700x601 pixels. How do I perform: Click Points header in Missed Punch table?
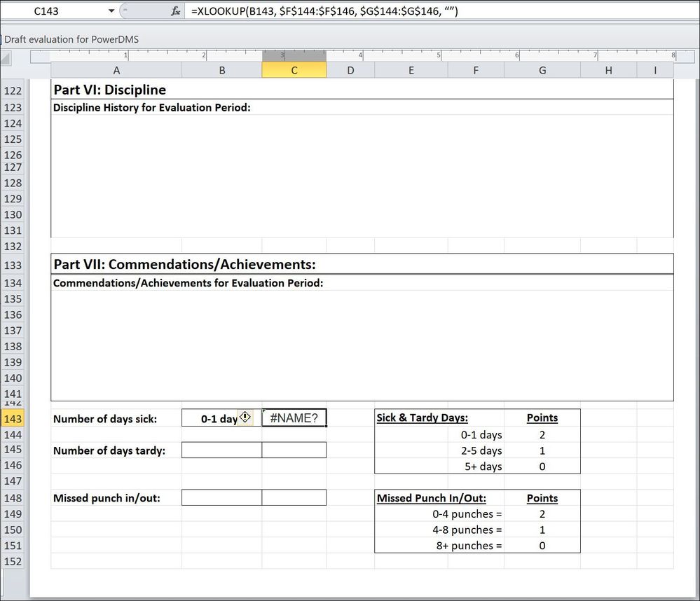542,498
